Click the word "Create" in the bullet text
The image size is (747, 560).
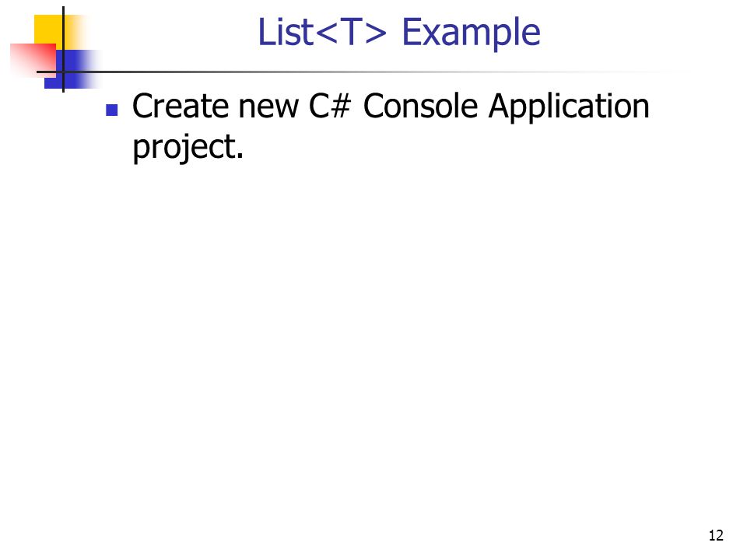(181, 106)
